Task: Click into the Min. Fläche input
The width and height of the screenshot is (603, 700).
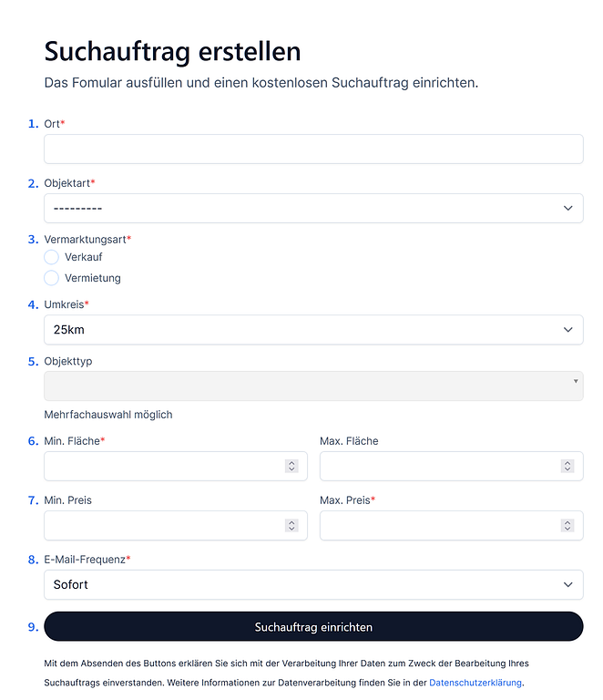Action: point(164,466)
